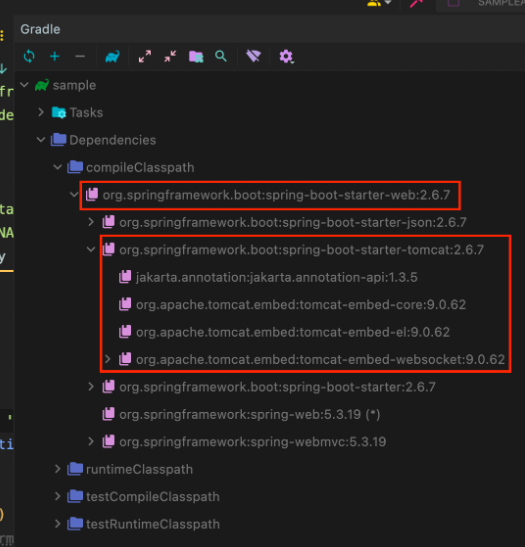This screenshot has height=547, width=525.
Task: Expand all nodes in Gradle tree
Action: [x=145, y=56]
